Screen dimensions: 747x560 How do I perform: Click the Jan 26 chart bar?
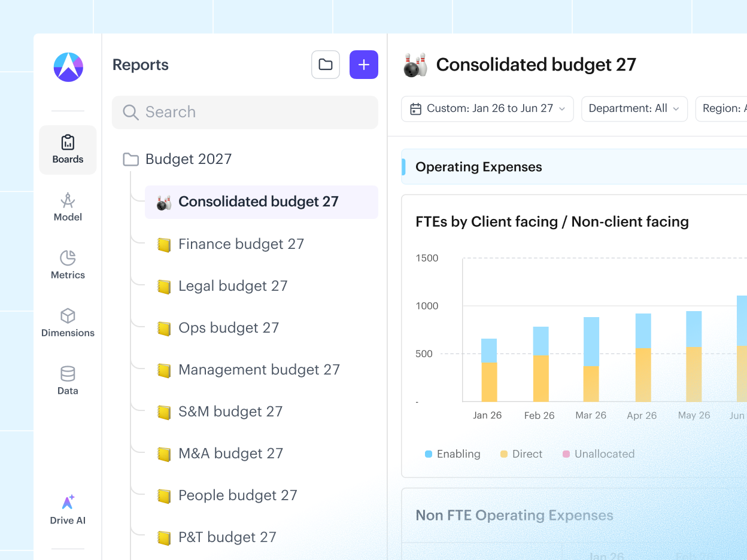[489, 370]
